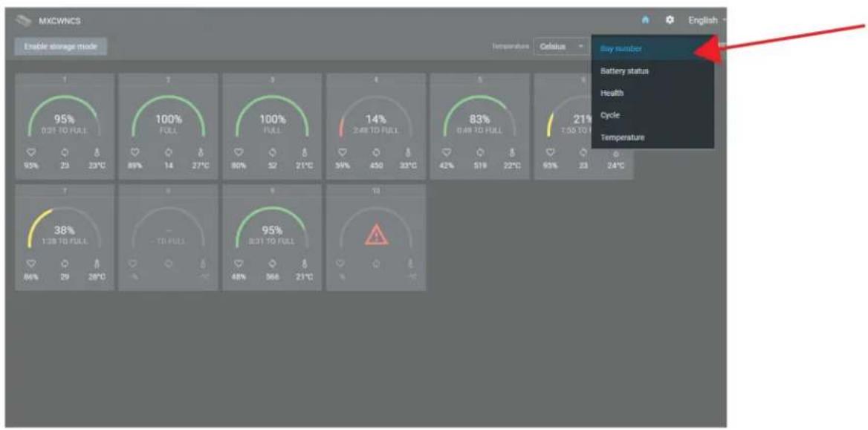Click the cycle count icon in bay 3
The width and height of the screenshot is (868, 430).
(272, 152)
